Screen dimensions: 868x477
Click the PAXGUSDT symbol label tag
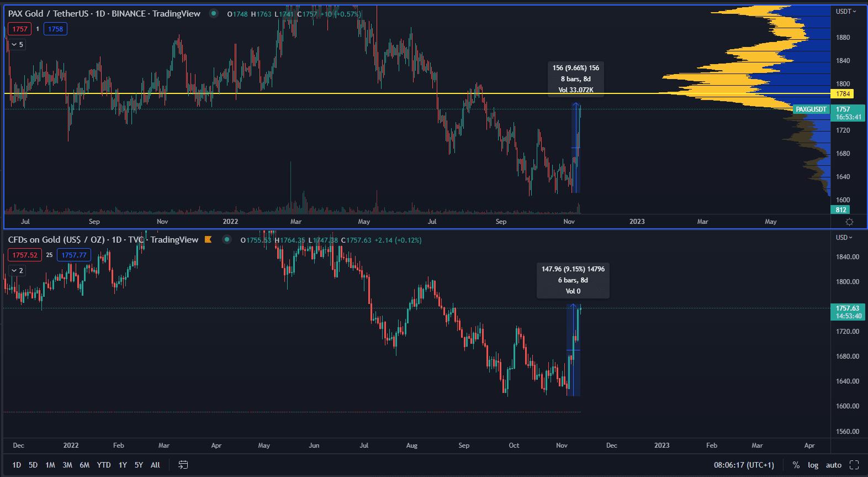(811, 109)
